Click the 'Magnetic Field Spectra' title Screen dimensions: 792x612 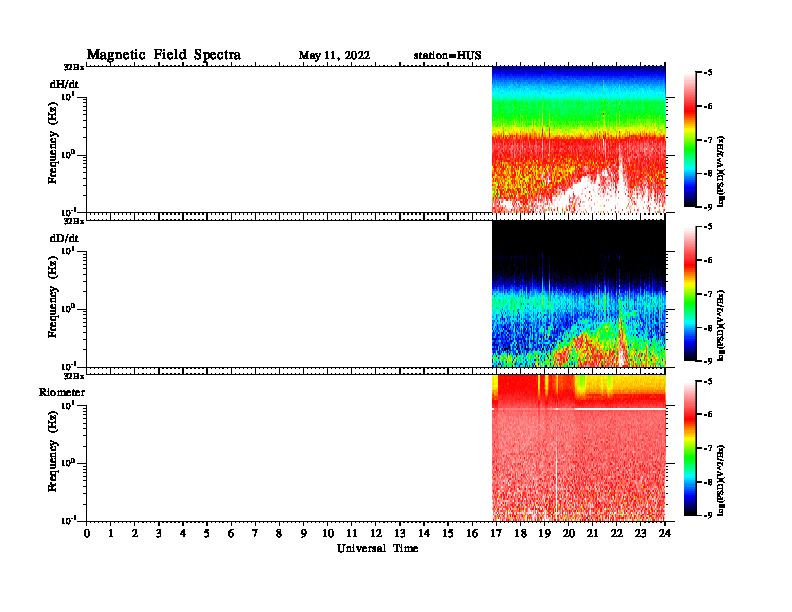coord(164,55)
